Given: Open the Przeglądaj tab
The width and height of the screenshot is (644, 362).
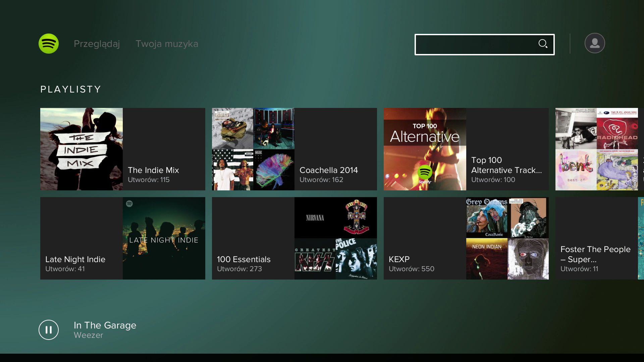Looking at the screenshot, I should pyautogui.click(x=97, y=44).
